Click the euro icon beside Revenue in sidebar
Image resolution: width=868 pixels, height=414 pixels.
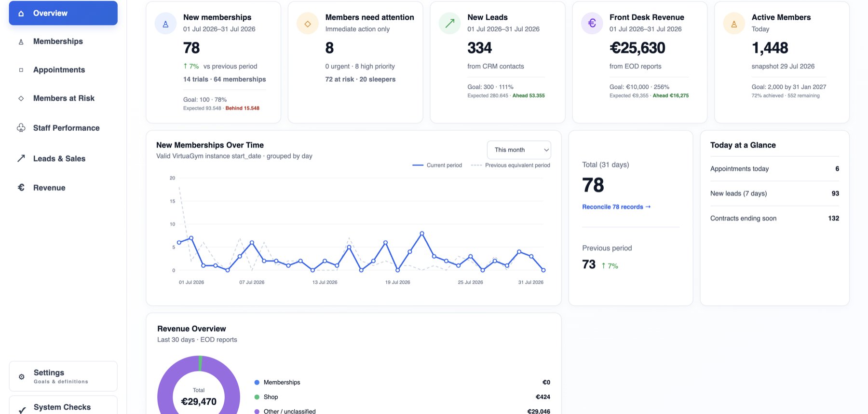21,187
